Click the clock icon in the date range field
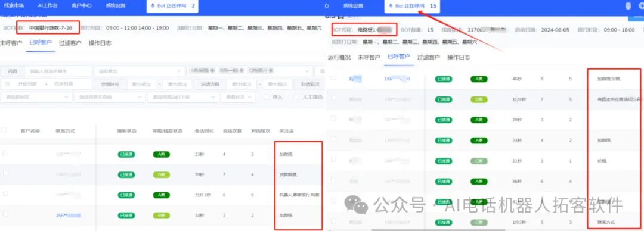 [7, 84]
